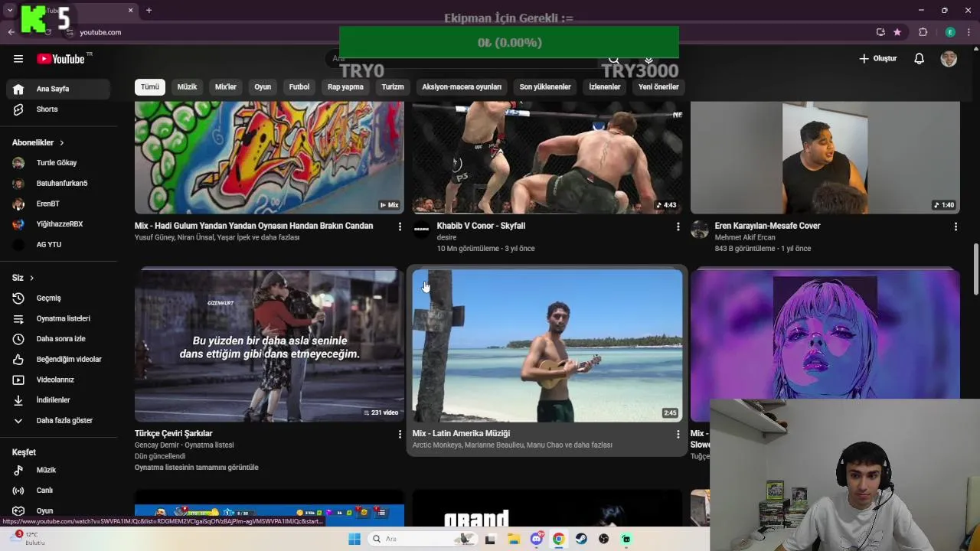The width and height of the screenshot is (980, 551).
Task: Open Geçmiş history page
Action: point(58,298)
